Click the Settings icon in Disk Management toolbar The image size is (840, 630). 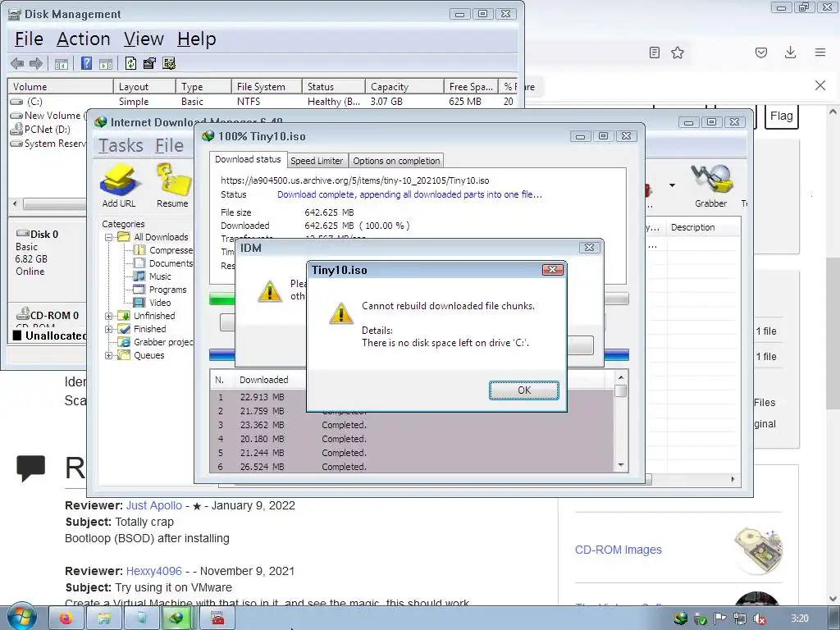click(169, 63)
